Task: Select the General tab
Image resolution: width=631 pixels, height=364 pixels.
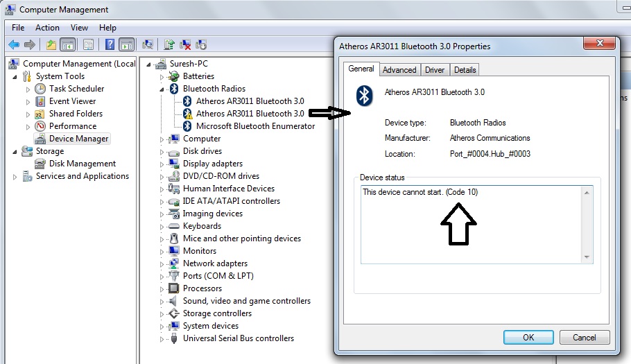Action: tap(361, 69)
